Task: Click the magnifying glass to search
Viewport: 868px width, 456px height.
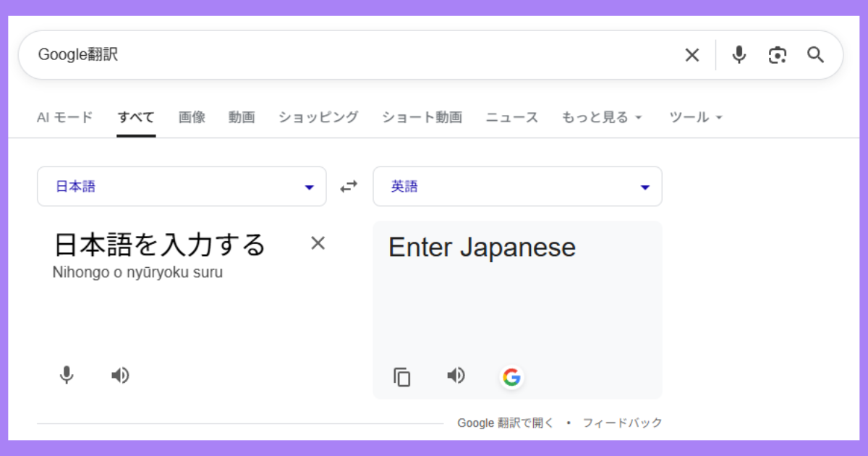Action: 816,54
